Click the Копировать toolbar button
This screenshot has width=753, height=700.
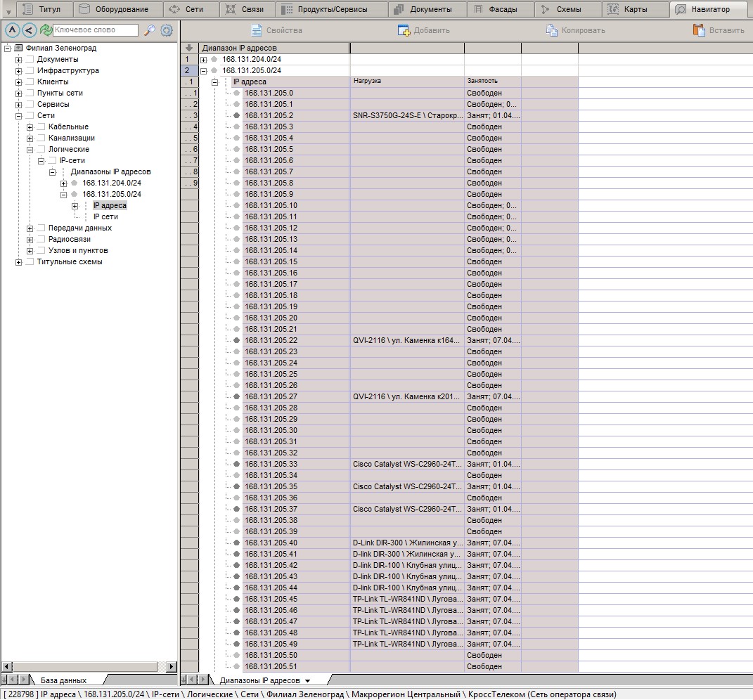click(575, 30)
